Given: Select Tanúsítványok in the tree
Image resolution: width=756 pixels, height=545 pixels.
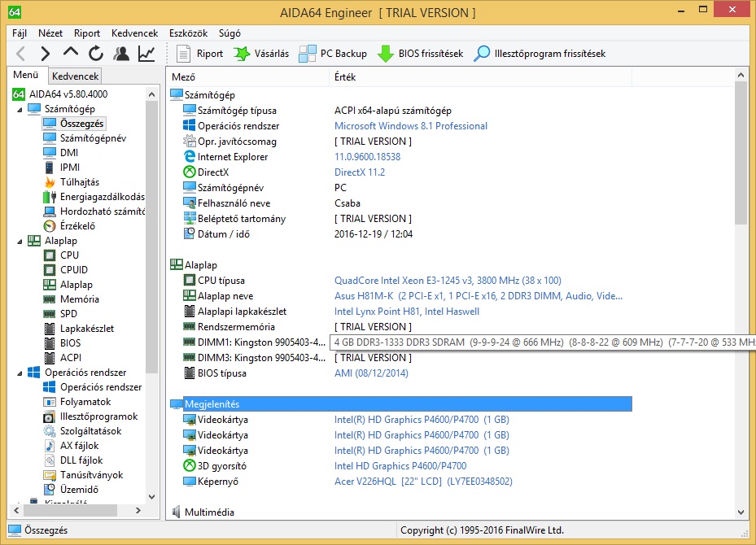Looking at the screenshot, I should point(92,475).
